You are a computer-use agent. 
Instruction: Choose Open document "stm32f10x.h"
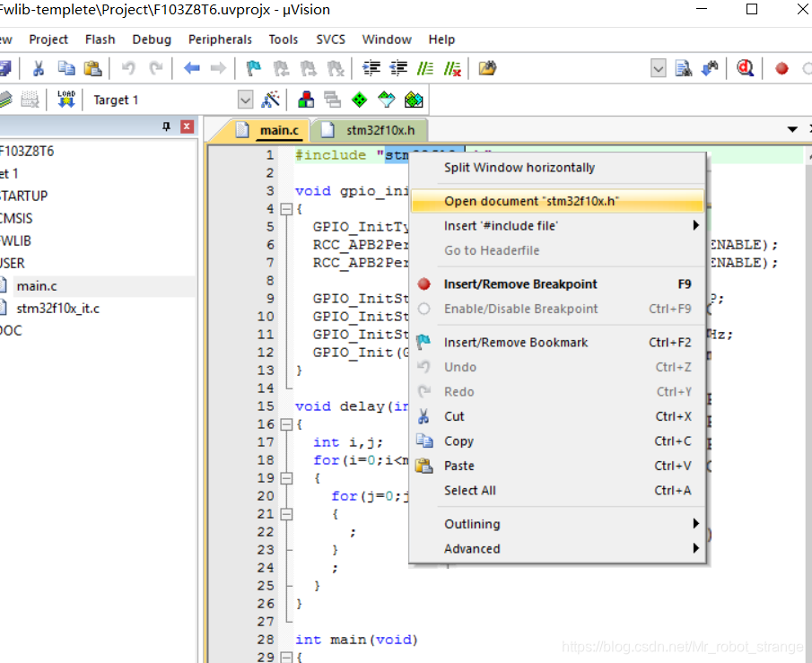point(556,201)
